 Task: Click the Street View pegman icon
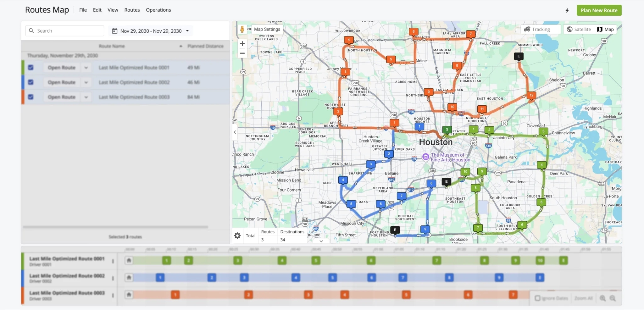tap(242, 29)
